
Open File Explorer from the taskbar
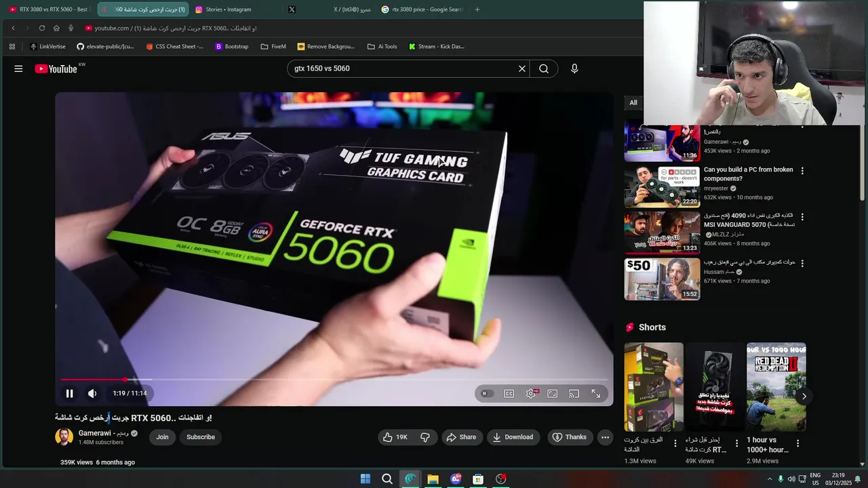(x=433, y=479)
